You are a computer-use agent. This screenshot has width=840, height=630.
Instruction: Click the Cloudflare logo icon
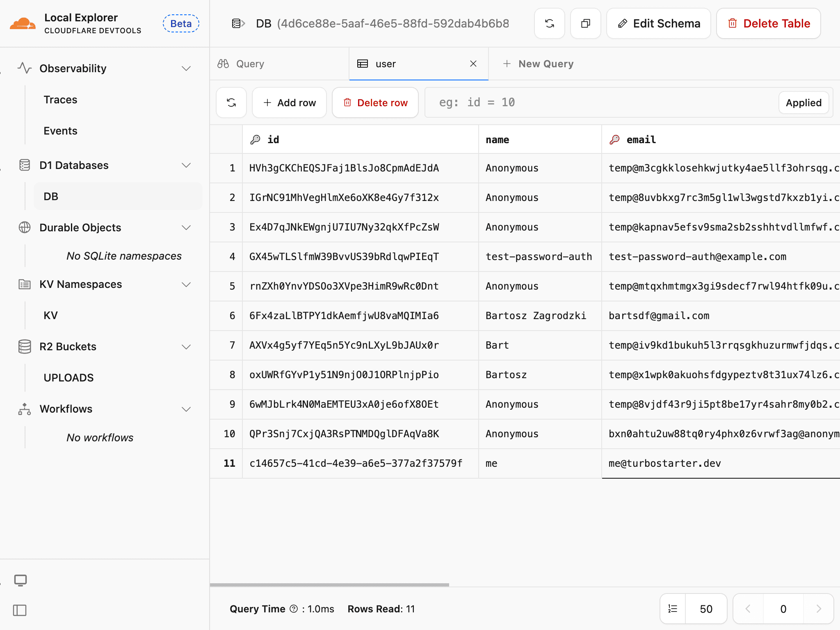[x=23, y=24]
